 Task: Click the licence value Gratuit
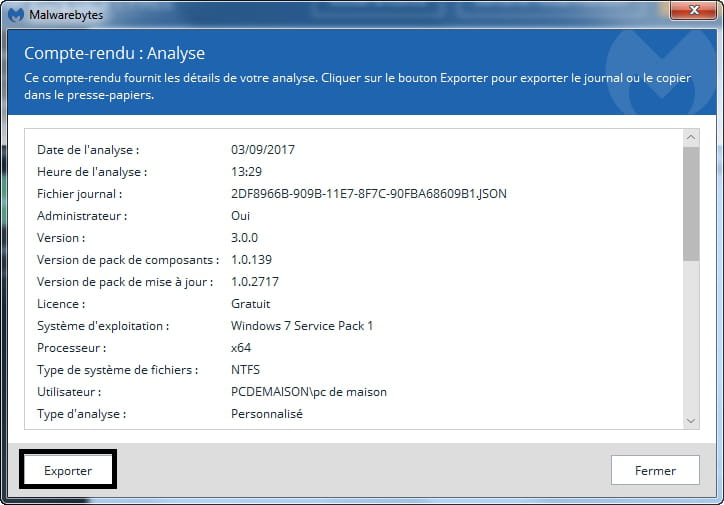tap(250, 304)
